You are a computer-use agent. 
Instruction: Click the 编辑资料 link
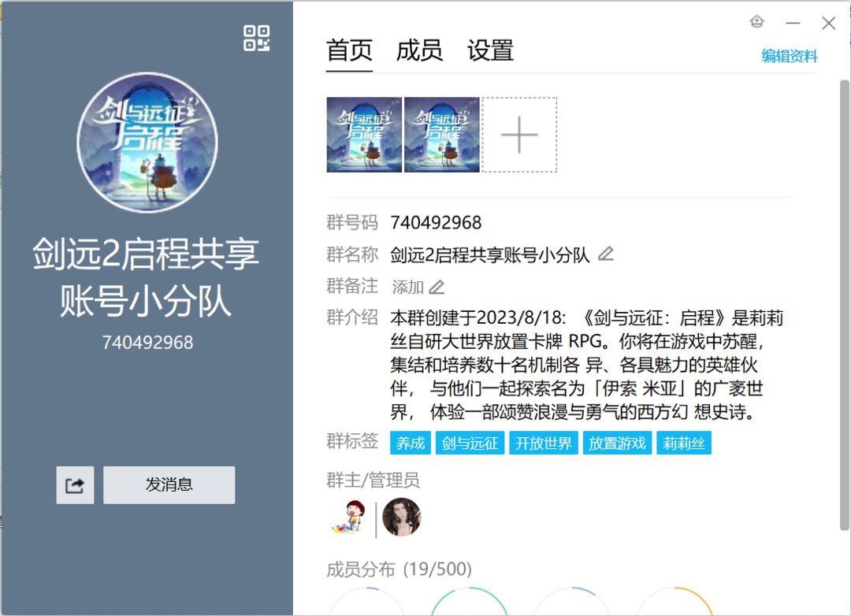pos(789,56)
